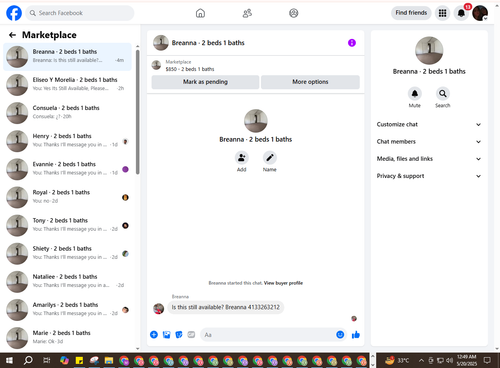Go to the Home feed icon

[x=200, y=13]
